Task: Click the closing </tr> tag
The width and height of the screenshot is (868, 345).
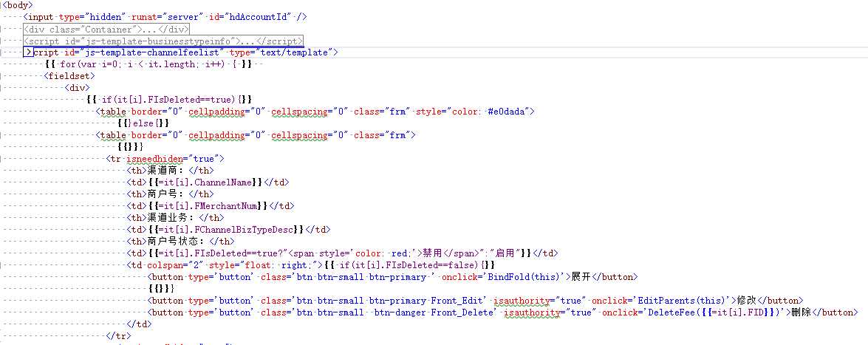Action: [x=118, y=335]
